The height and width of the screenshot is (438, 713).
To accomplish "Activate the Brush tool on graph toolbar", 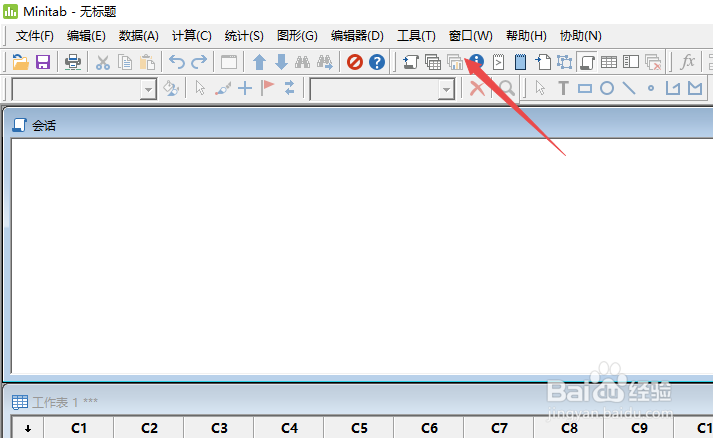I will [223, 88].
